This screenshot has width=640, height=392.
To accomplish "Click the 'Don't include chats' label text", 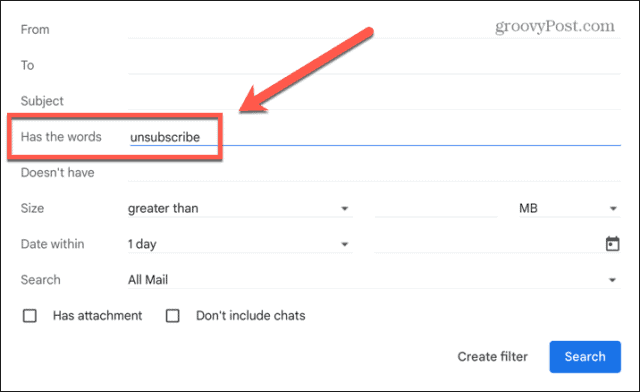I will point(251,316).
